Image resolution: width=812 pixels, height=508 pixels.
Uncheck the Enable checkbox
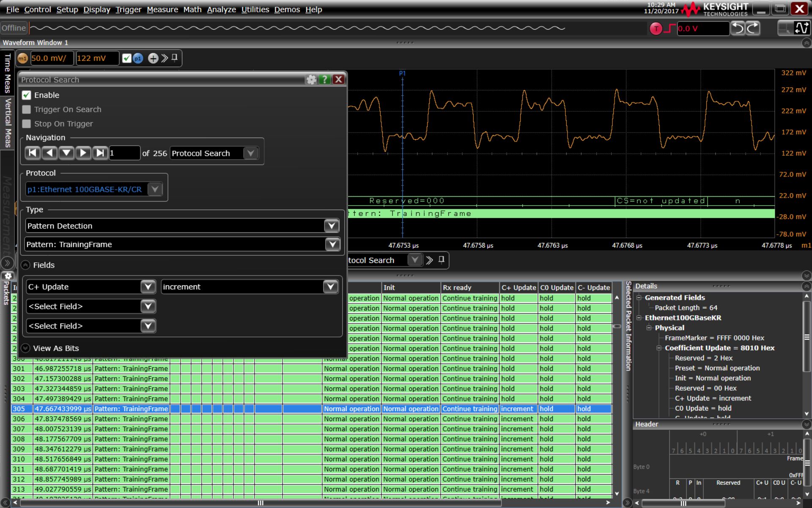(x=27, y=95)
